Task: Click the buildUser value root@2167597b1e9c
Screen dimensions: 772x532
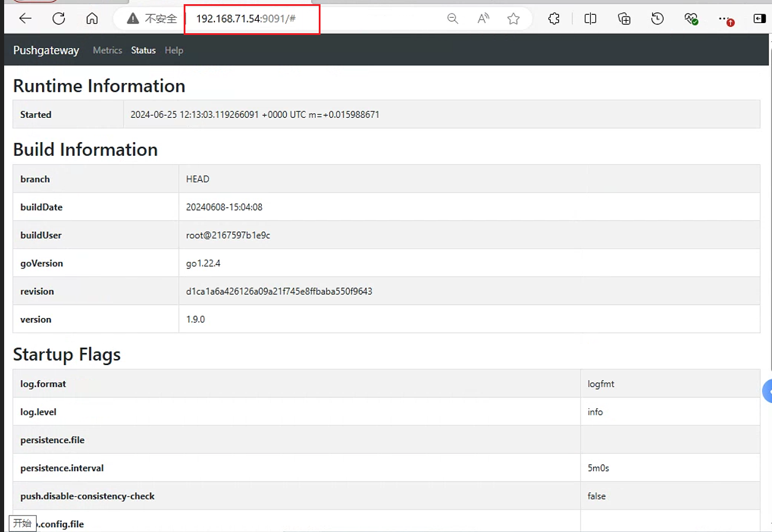Action: [x=228, y=235]
